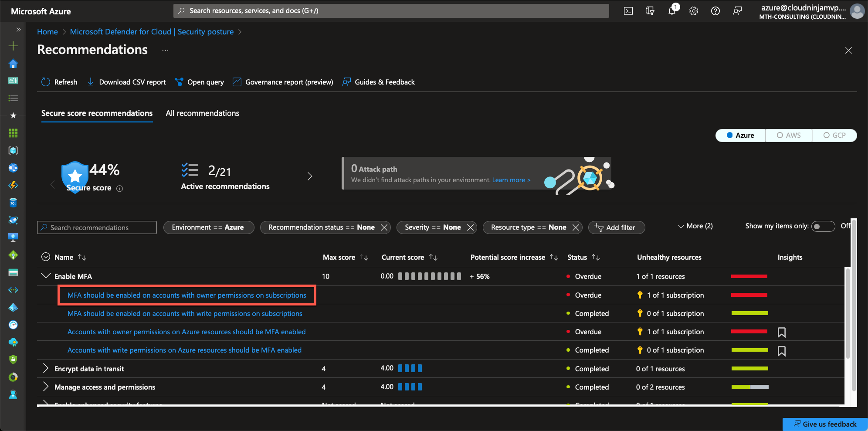Expand the More (2) options

[695, 226]
